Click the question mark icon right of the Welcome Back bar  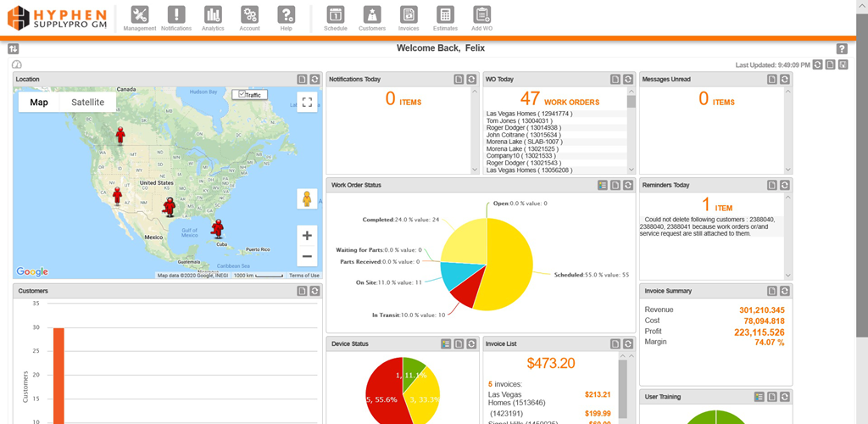click(x=842, y=48)
